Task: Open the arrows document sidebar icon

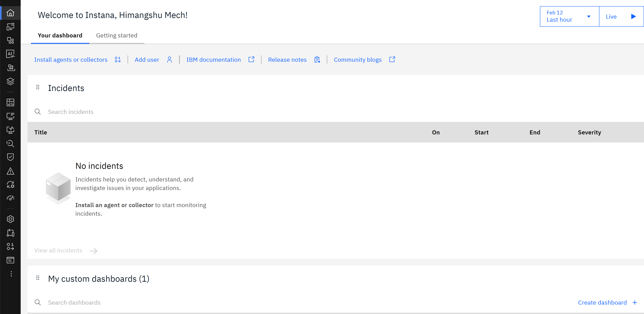Action: (x=10, y=233)
